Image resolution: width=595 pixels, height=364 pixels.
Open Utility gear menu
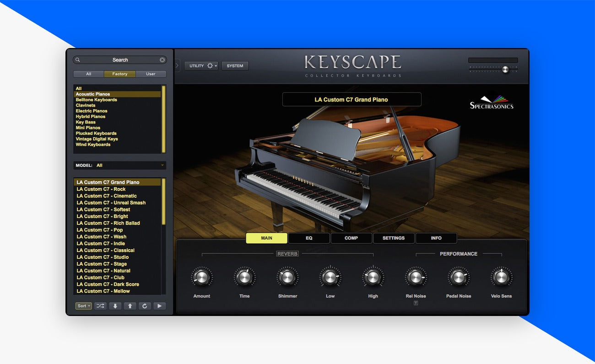(x=201, y=66)
